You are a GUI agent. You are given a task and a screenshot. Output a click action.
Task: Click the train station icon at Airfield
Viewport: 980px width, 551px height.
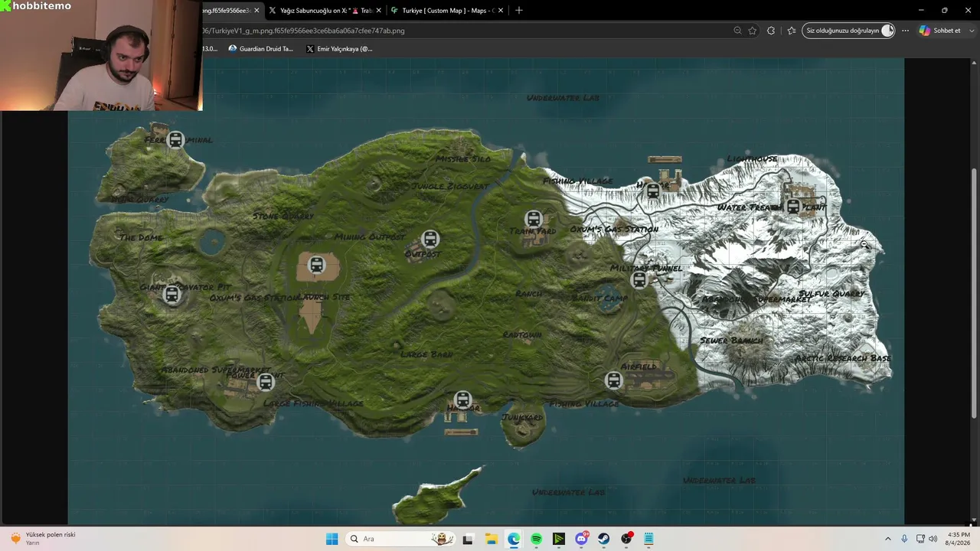613,380
